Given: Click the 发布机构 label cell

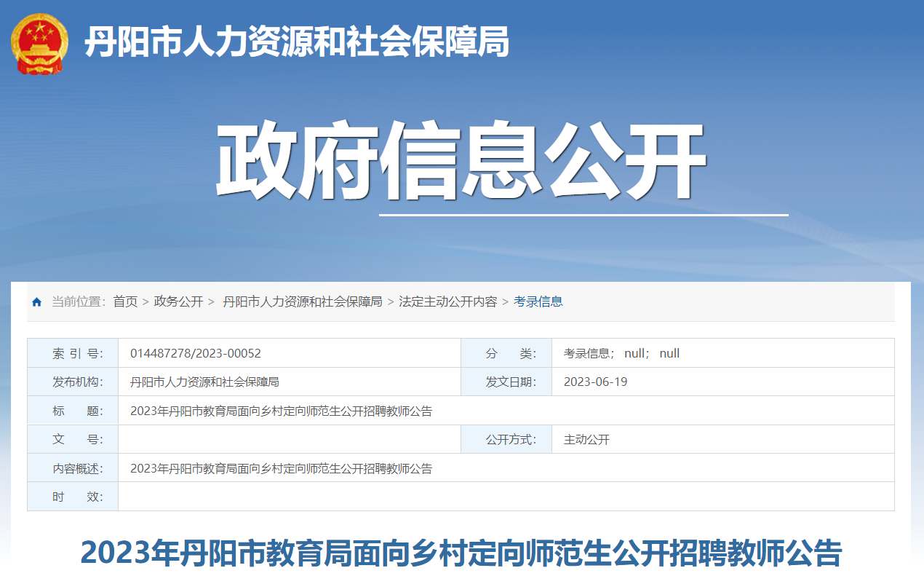Looking at the screenshot, I should [73, 382].
